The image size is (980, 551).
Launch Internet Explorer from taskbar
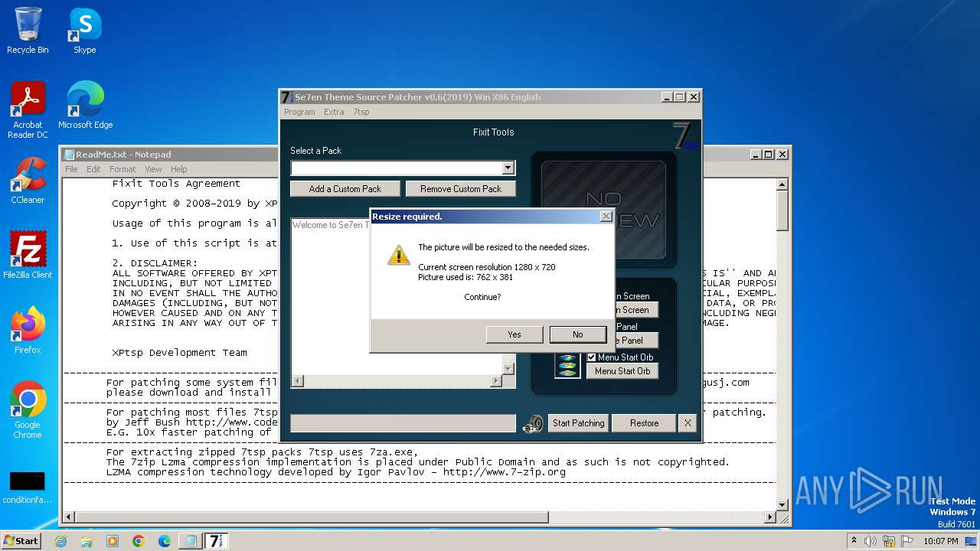tap(60, 541)
